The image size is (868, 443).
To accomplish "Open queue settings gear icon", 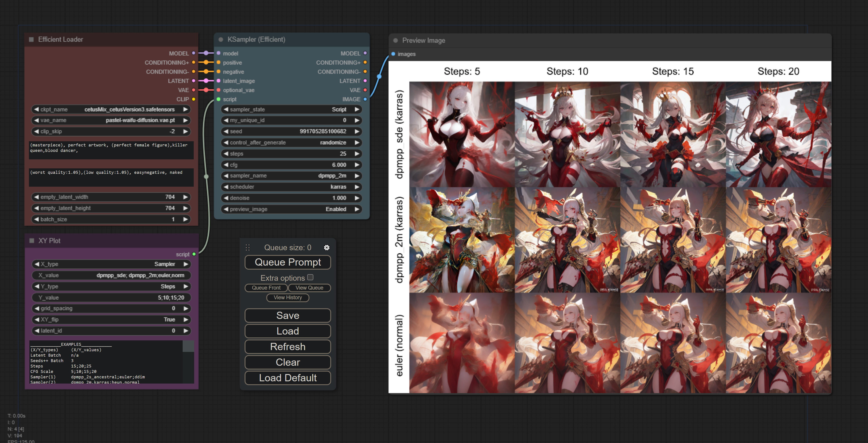I will click(x=326, y=248).
